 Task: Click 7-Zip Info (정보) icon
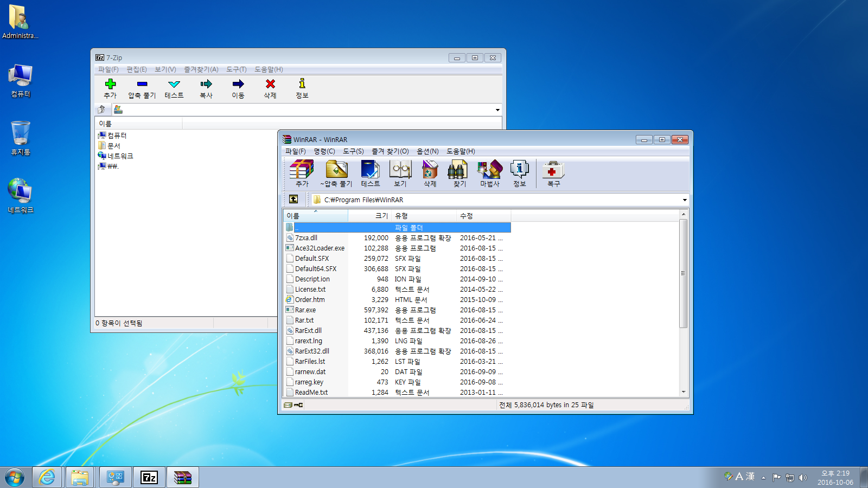[x=302, y=88]
